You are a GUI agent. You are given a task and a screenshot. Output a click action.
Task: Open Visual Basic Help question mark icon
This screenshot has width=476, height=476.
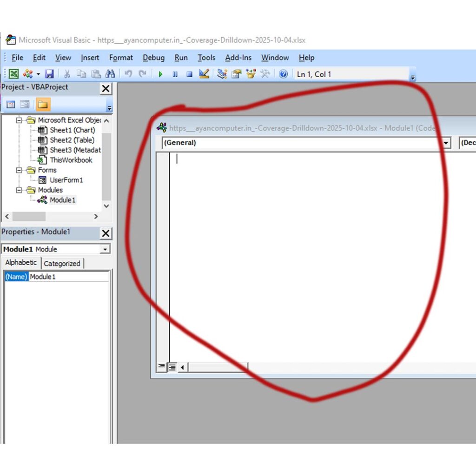tap(283, 74)
